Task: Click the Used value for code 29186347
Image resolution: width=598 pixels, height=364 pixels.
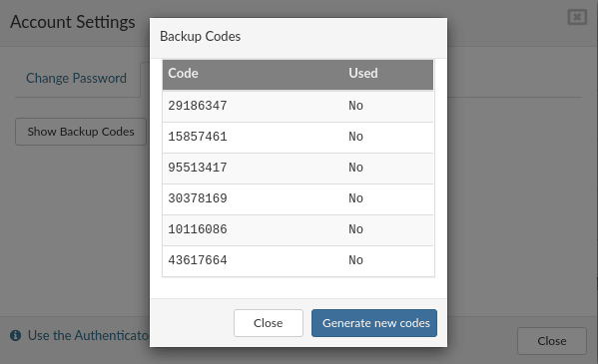Action: 355,106
